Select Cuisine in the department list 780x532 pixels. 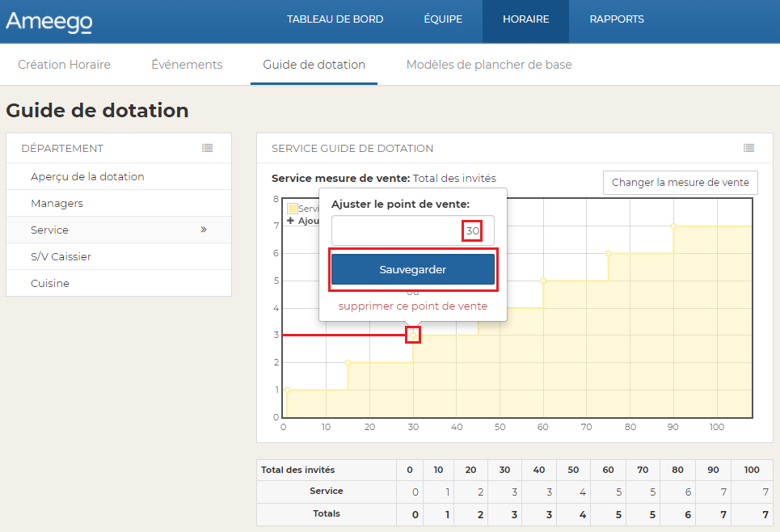(x=50, y=283)
